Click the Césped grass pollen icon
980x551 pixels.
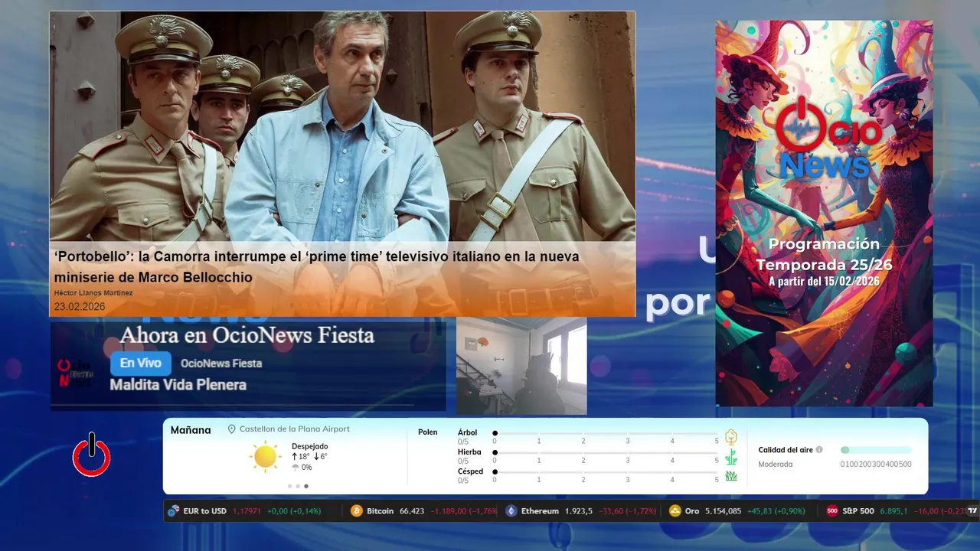click(731, 476)
